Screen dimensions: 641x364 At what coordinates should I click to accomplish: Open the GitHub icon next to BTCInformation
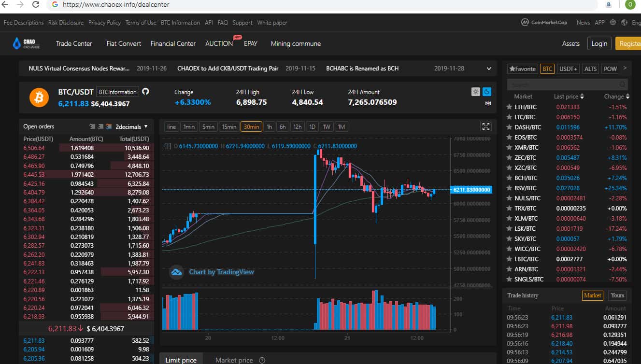click(145, 91)
